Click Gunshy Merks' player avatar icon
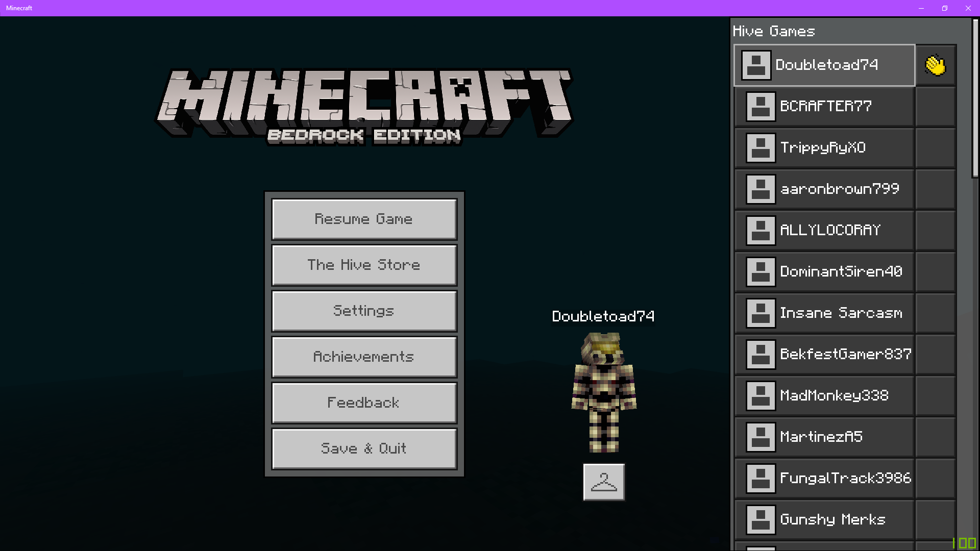Screen dimensions: 980x551 [x=761, y=520]
